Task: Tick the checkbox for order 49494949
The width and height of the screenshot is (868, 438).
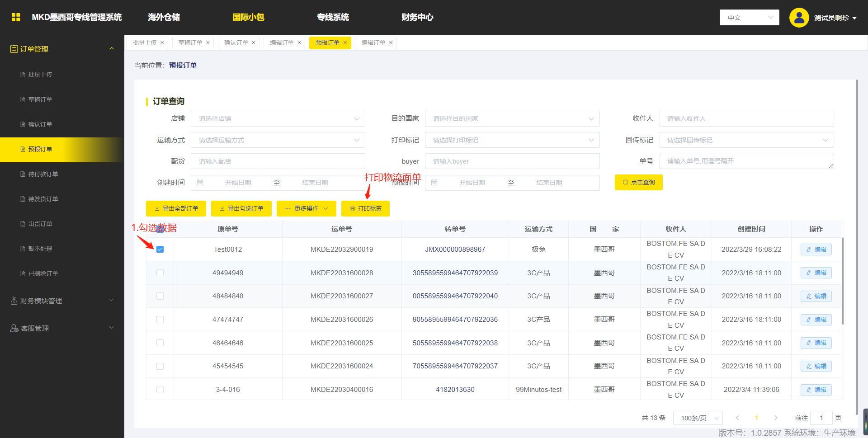Action: pos(160,273)
